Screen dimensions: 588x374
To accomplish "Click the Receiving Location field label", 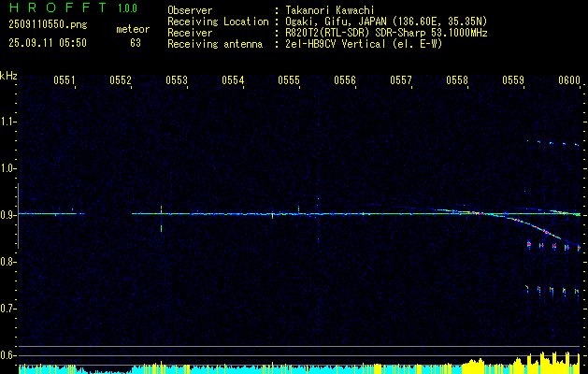I will [218, 22].
